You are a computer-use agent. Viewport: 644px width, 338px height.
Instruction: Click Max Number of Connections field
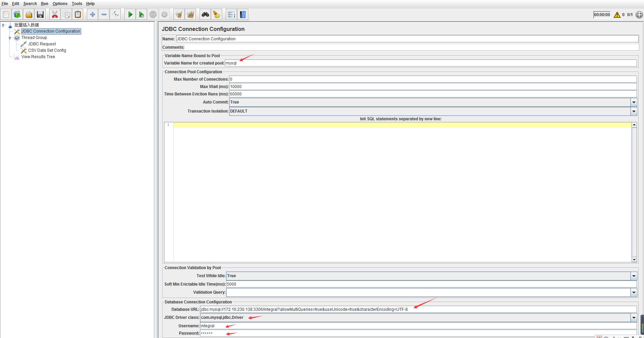point(433,79)
